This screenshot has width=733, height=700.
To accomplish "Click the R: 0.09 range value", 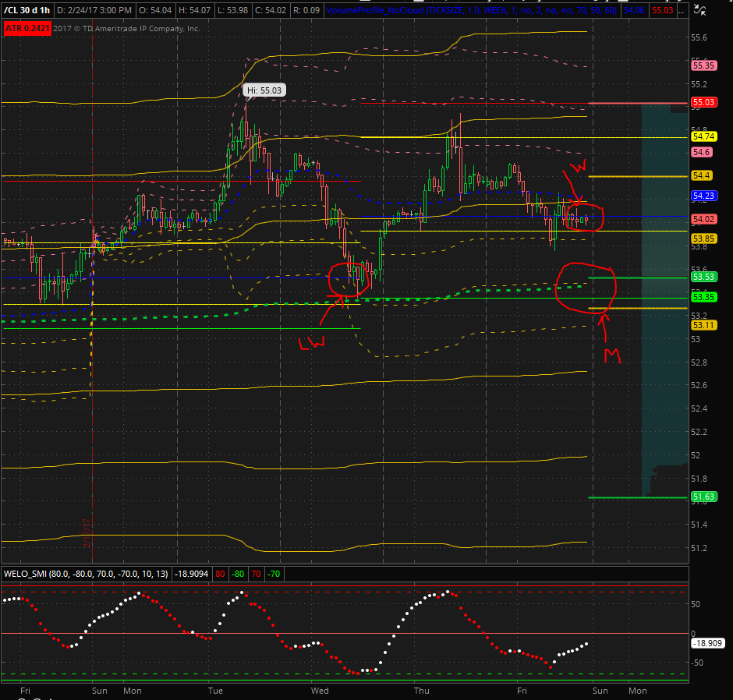I will pyautogui.click(x=306, y=10).
